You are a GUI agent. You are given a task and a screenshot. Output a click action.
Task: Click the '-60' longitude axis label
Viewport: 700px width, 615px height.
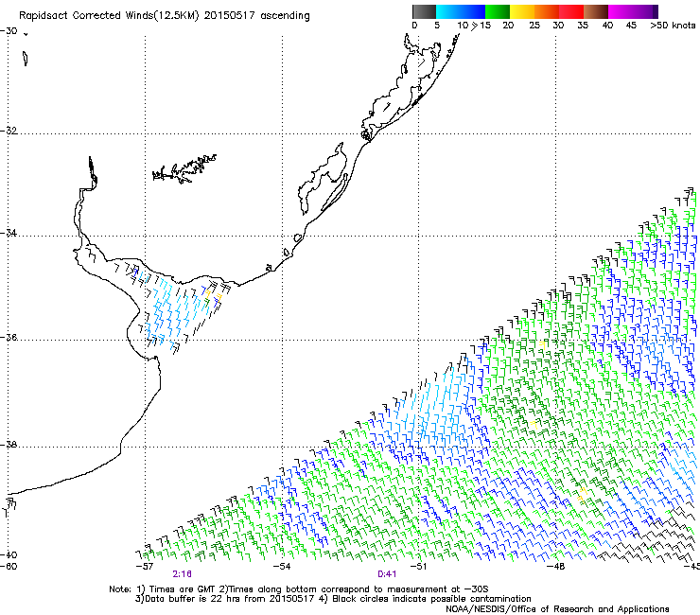[9, 566]
